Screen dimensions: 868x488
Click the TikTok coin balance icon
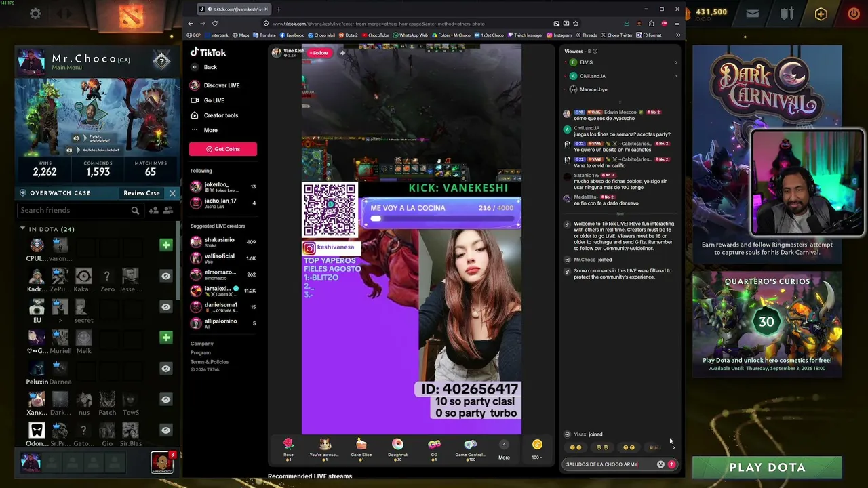tap(537, 445)
